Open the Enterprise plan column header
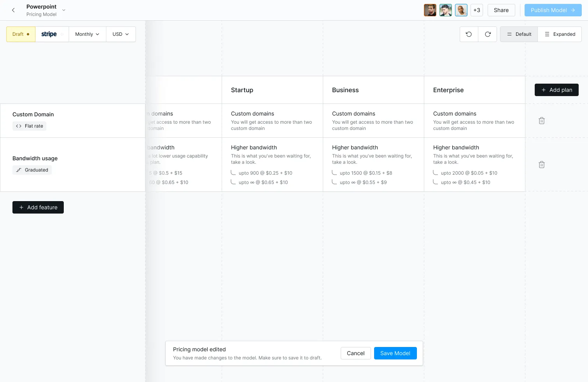 448,90
